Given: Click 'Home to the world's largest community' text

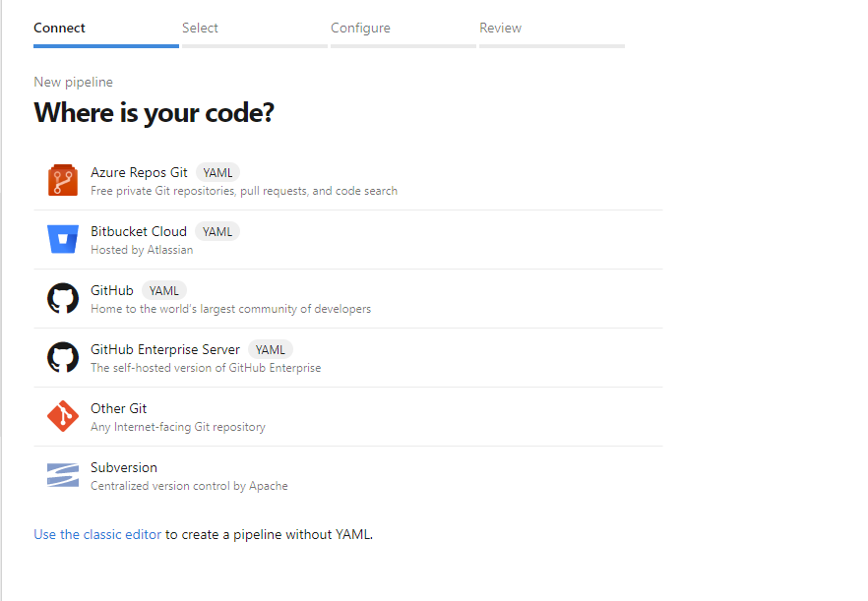Looking at the screenshot, I should click(231, 309).
